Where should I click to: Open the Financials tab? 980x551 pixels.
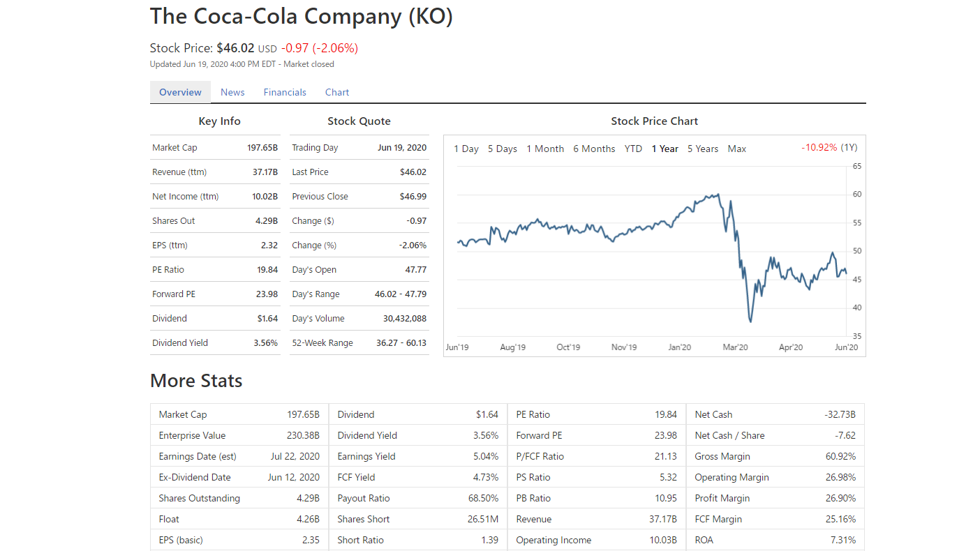[x=285, y=92]
